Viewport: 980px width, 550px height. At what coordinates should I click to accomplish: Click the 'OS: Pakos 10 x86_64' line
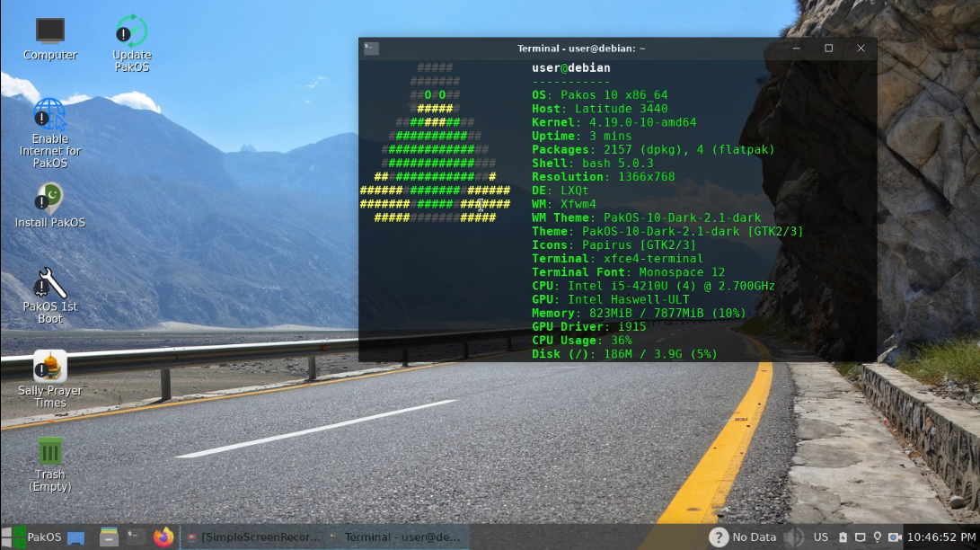[x=600, y=95]
